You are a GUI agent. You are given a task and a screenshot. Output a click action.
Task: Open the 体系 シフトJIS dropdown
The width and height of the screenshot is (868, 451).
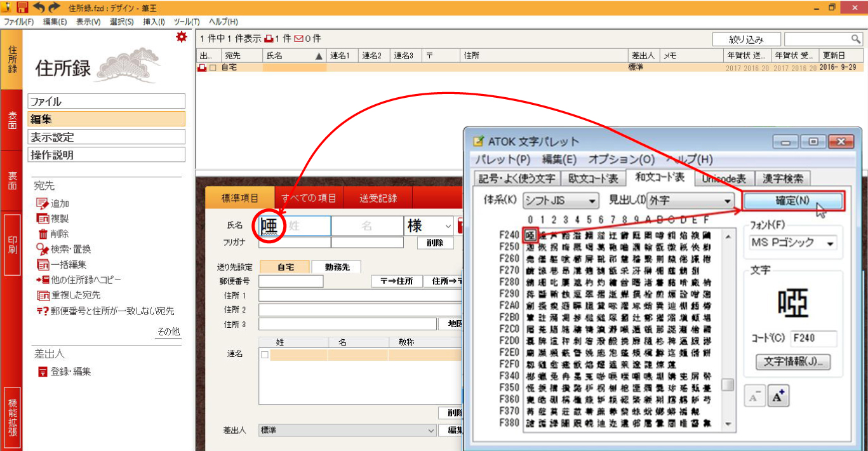point(560,201)
